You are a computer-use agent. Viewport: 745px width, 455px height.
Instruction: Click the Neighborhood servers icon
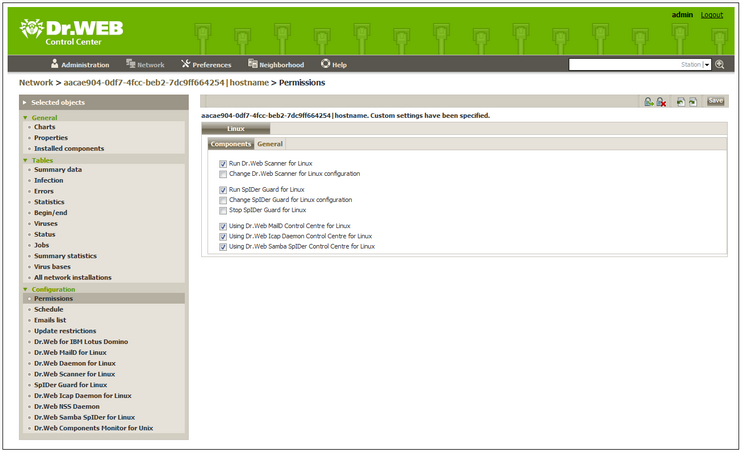coord(252,64)
